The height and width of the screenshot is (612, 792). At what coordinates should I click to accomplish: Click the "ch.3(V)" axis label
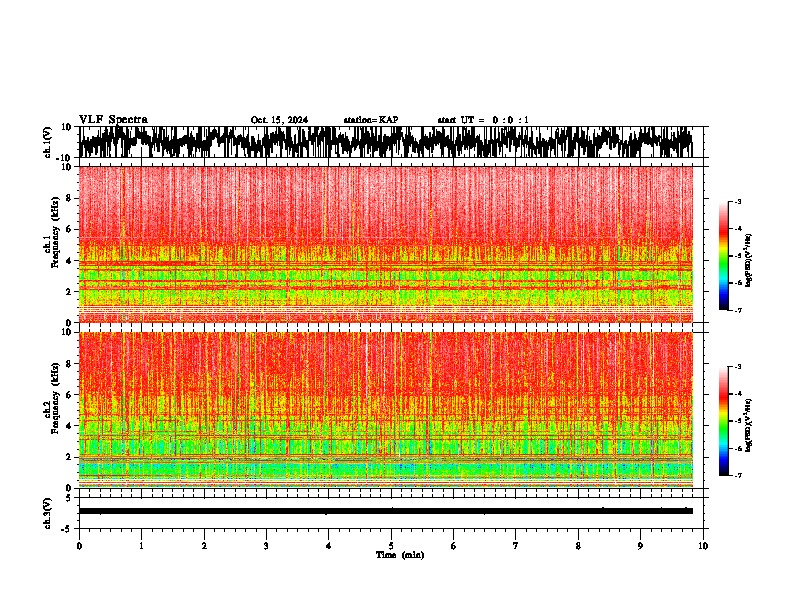coord(48,513)
